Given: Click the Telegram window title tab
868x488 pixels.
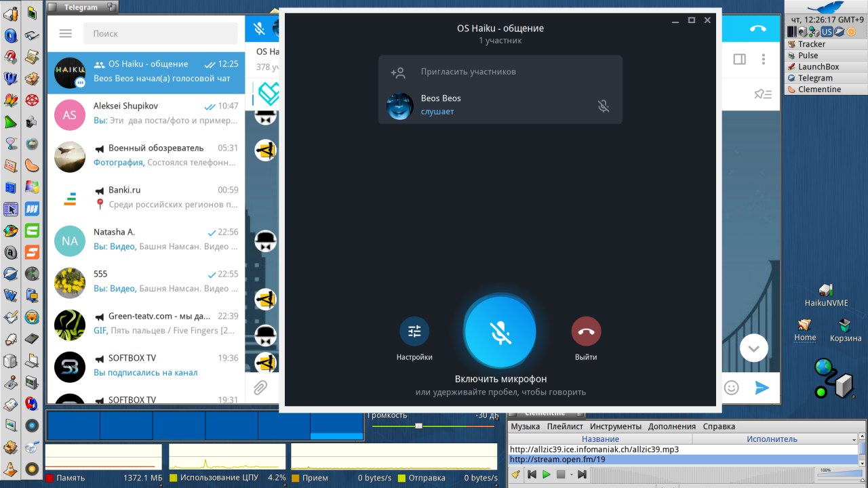Looking at the screenshot, I should coord(81,7).
